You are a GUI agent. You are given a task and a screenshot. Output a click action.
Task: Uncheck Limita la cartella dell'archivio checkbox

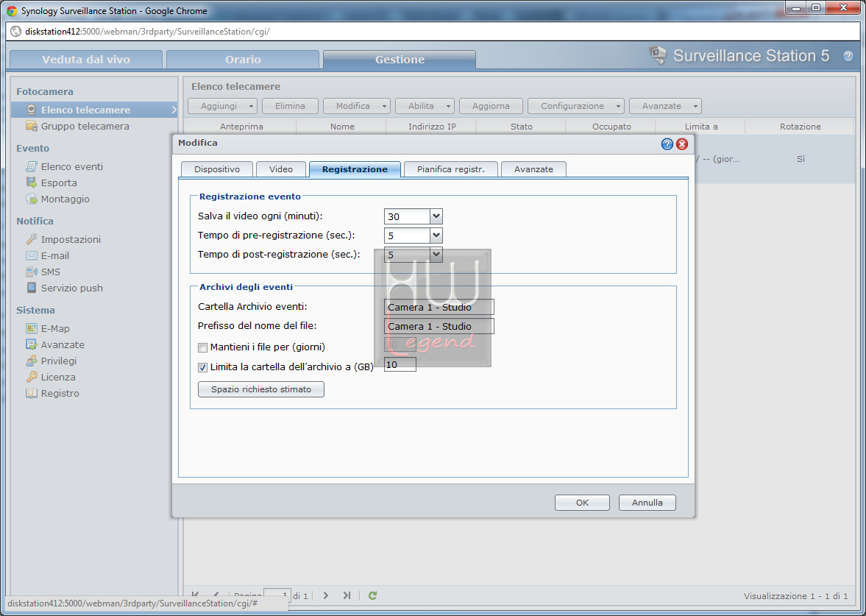pyautogui.click(x=202, y=367)
